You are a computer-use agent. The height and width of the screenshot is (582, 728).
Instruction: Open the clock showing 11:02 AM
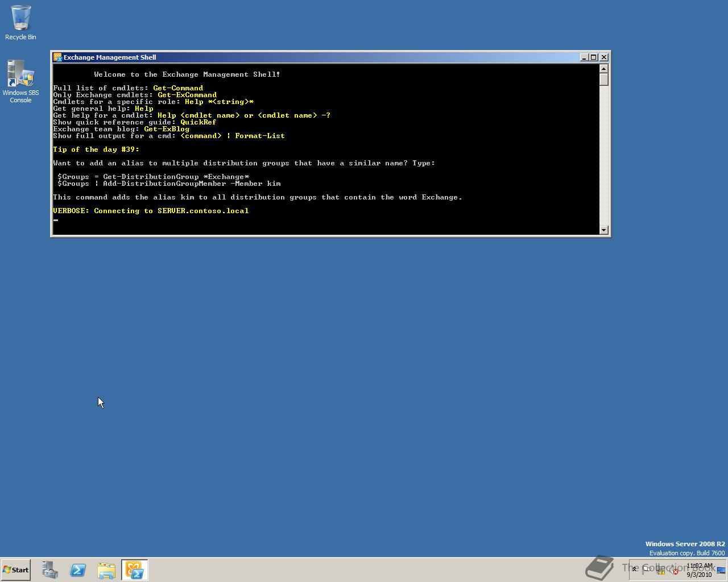tap(699, 570)
